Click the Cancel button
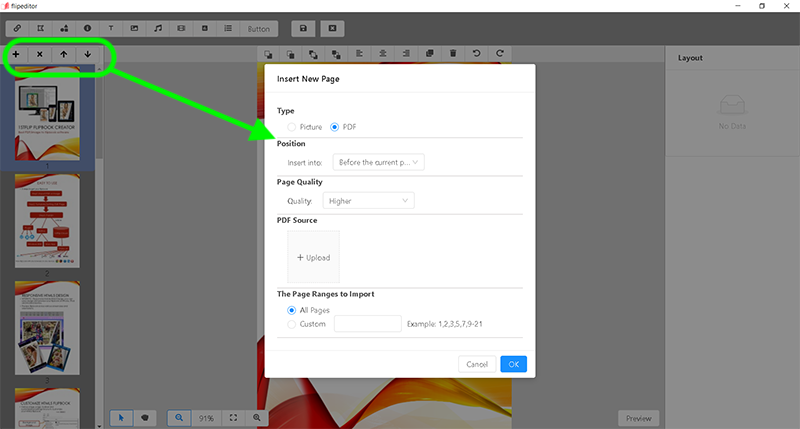The image size is (800, 429). [477, 364]
